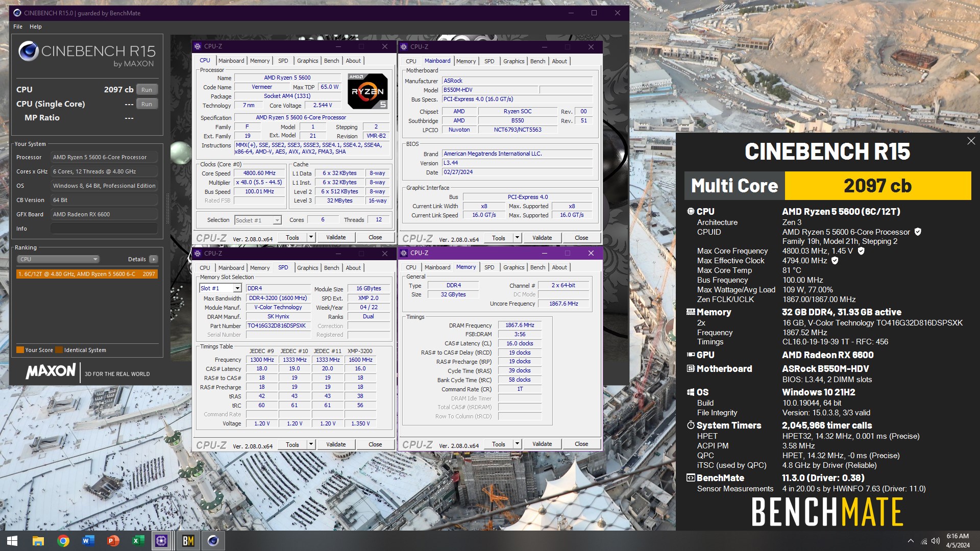
Task: Expand Tools arrow in Mainboard CPU-Z window
Action: pyautogui.click(x=517, y=238)
